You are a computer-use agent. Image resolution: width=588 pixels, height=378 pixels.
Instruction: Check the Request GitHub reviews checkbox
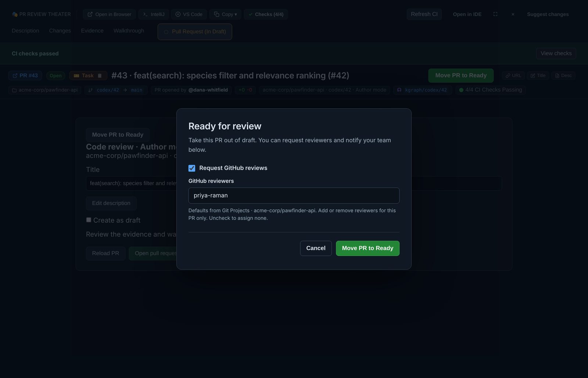pyautogui.click(x=192, y=168)
